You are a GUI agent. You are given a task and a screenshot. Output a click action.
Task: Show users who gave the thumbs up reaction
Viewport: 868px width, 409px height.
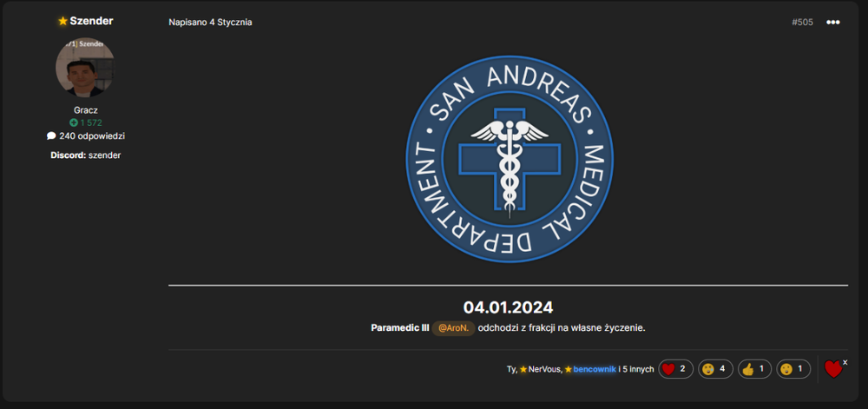(754, 368)
